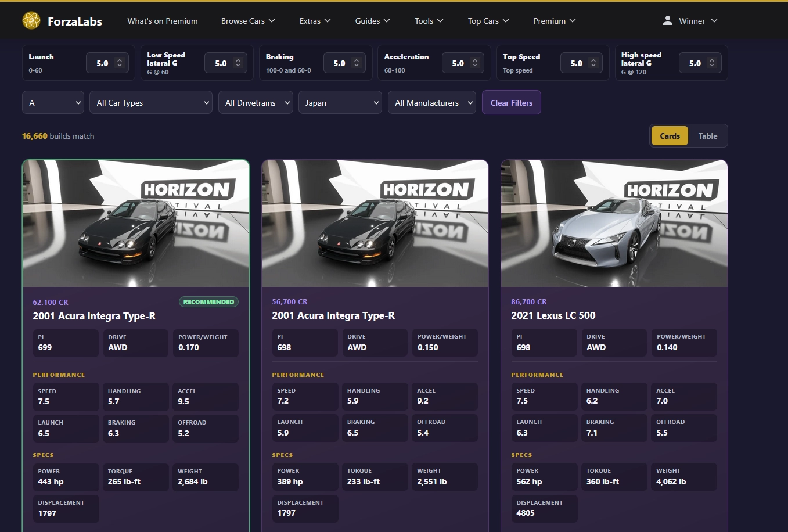Click the Accel 9.5 tile
This screenshot has height=532, width=788.
tap(206, 397)
